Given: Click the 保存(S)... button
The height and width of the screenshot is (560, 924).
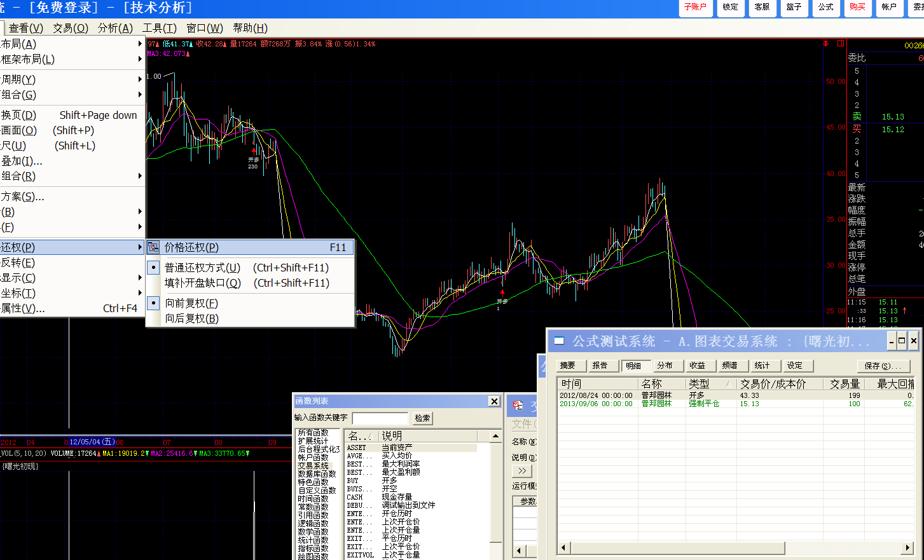Looking at the screenshot, I should tap(883, 366).
